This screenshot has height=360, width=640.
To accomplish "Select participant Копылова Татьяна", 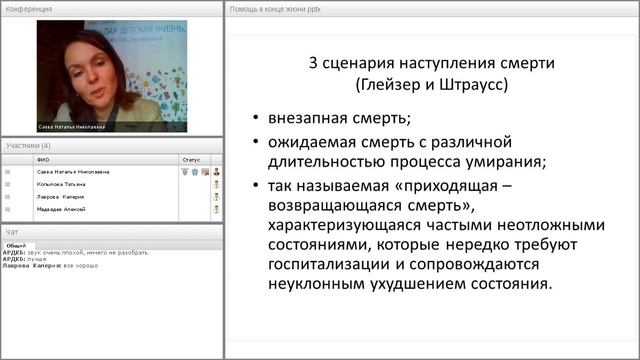I will point(61,184).
